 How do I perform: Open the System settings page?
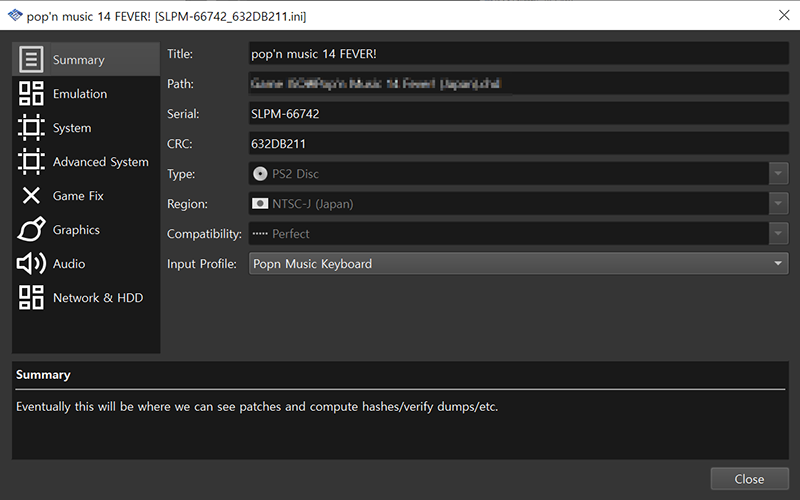point(86,128)
